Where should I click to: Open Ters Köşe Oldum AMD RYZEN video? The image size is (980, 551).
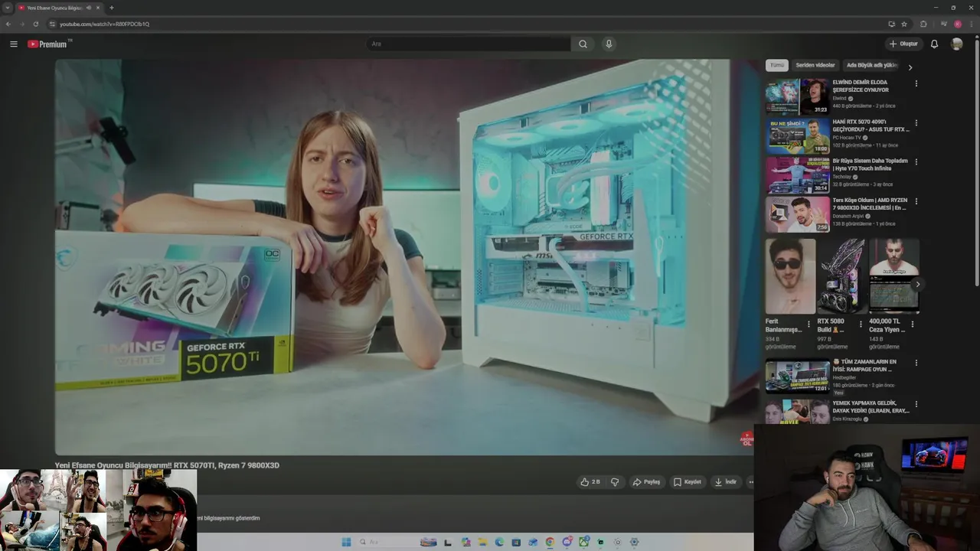pyautogui.click(x=870, y=204)
